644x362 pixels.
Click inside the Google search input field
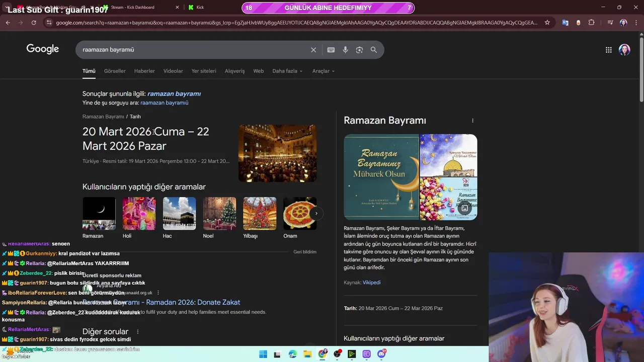click(x=194, y=50)
